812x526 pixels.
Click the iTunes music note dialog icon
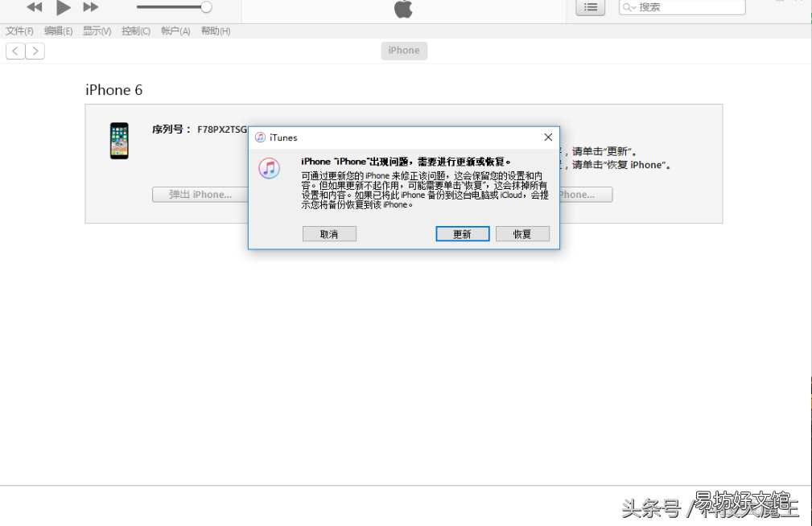[270, 168]
